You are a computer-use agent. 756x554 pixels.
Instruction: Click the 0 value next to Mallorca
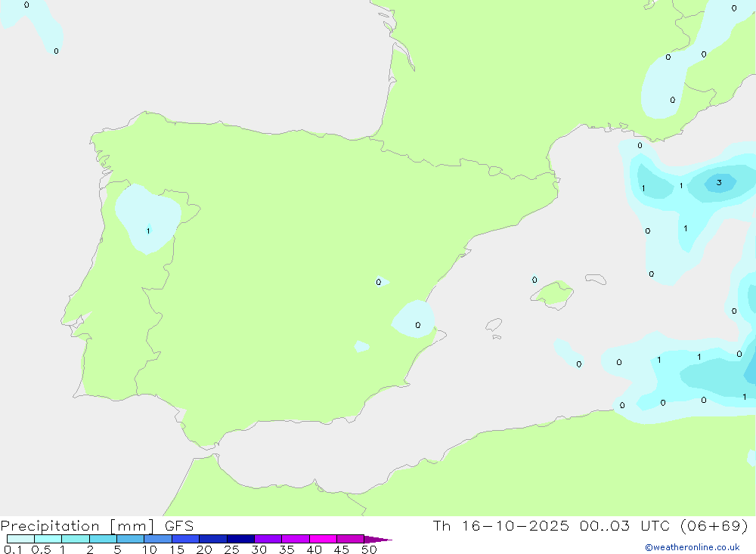[534, 280]
